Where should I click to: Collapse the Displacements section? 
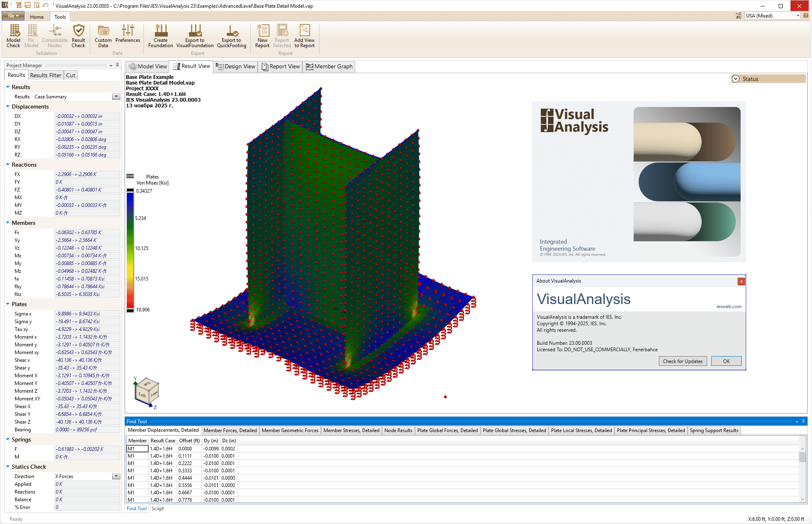[7, 106]
